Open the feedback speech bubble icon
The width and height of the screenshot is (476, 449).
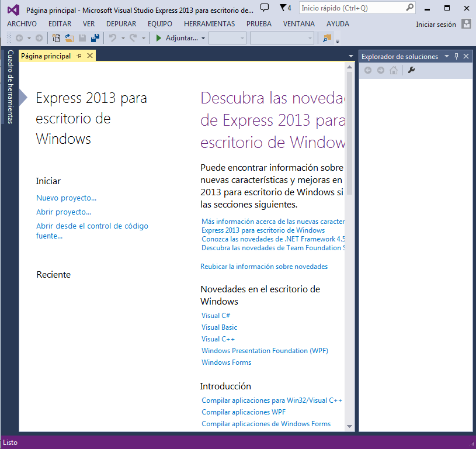tap(265, 8)
